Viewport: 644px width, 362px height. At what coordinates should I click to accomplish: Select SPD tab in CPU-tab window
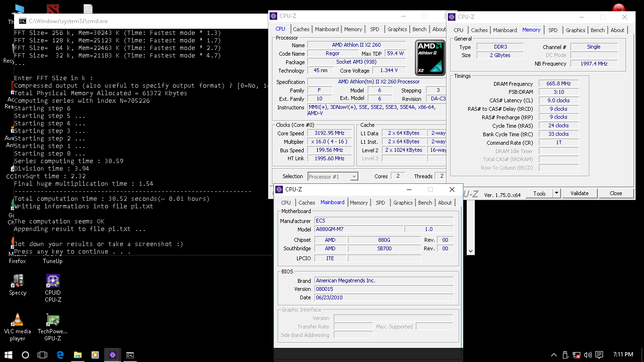coord(375,29)
